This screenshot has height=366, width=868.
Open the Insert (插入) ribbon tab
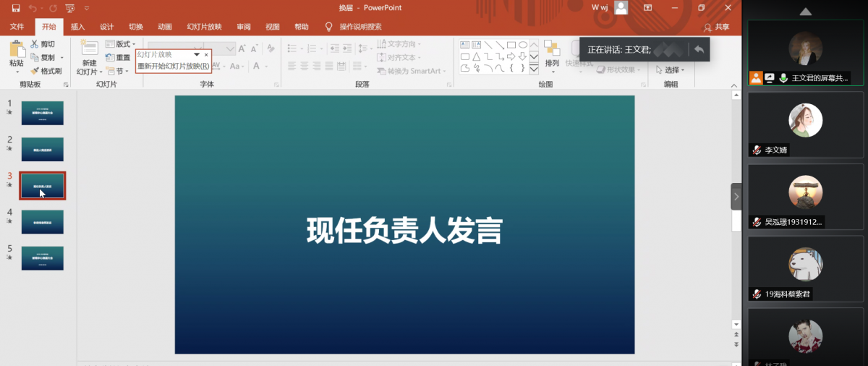pyautogui.click(x=77, y=27)
